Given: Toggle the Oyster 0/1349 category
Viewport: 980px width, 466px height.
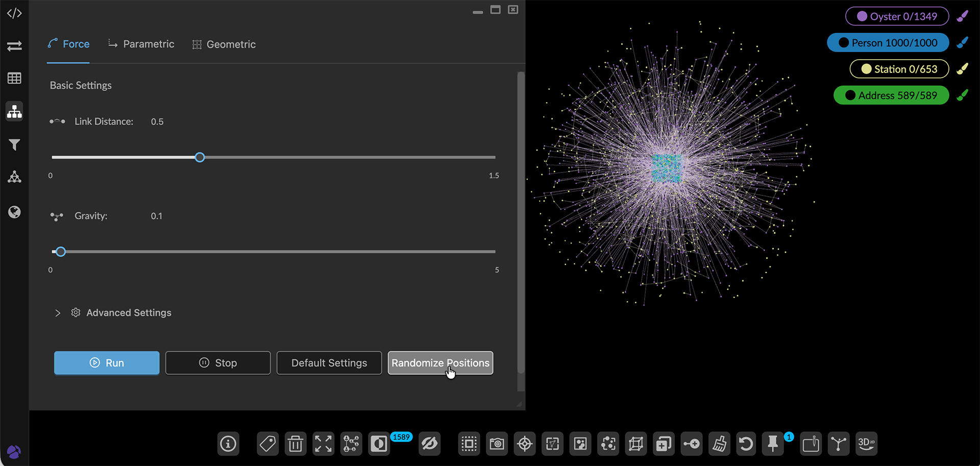Looking at the screenshot, I should [897, 16].
